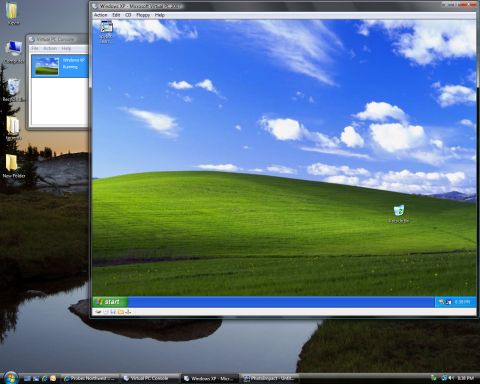Click the XP system tray clock
The image size is (480, 384).
pyautogui.click(x=462, y=302)
